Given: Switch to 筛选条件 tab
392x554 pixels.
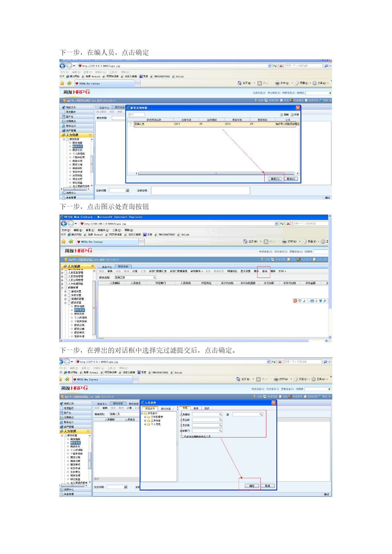Looking at the screenshot, I should pos(150,409).
